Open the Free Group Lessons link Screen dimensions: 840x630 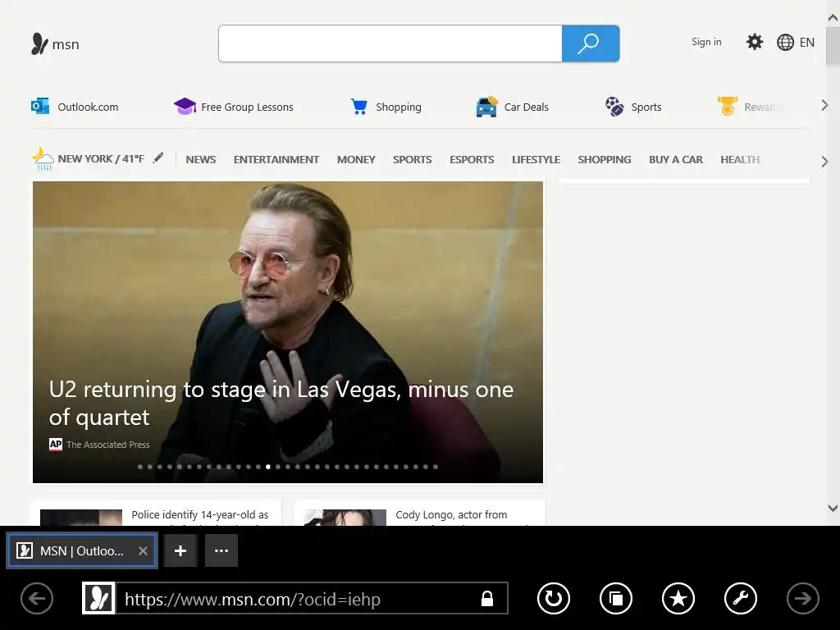click(247, 107)
